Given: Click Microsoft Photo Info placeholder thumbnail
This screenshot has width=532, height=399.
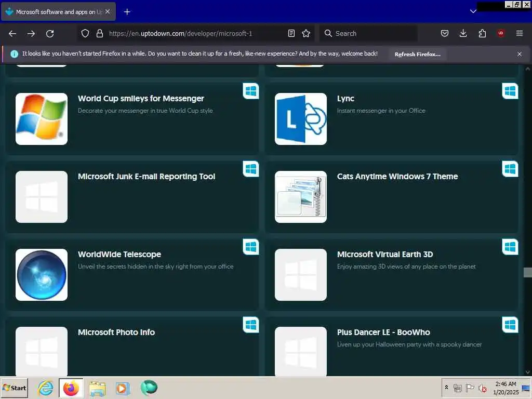Looking at the screenshot, I should pyautogui.click(x=42, y=352).
